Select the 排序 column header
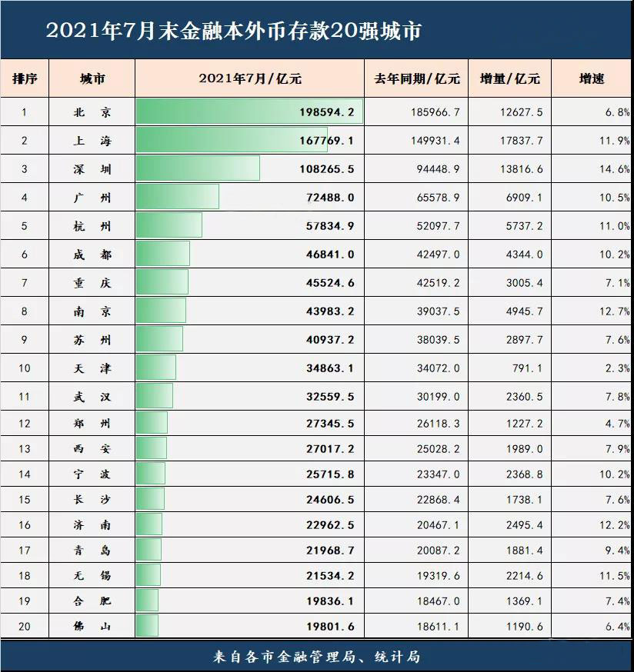 [25, 78]
